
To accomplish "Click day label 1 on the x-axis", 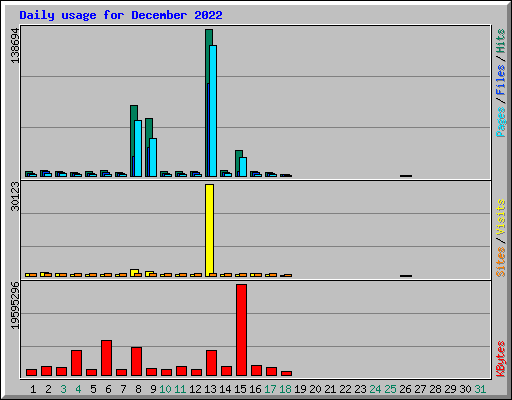I will coord(33,389).
